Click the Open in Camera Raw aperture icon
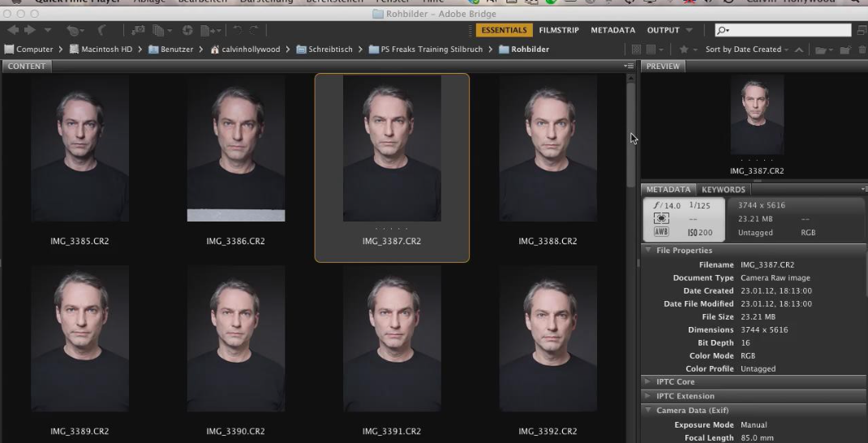 [187, 31]
